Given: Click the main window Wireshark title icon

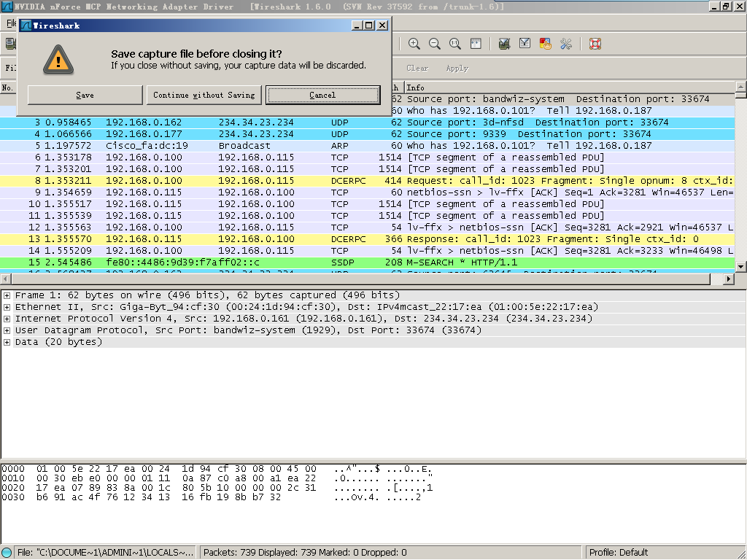Looking at the screenshot, I should [7, 7].
